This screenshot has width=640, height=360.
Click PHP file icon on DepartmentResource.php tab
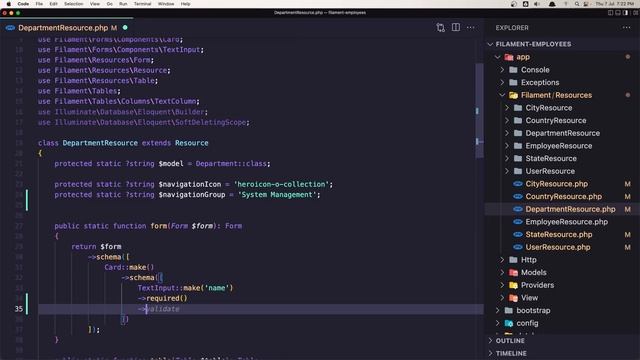[10, 28]
